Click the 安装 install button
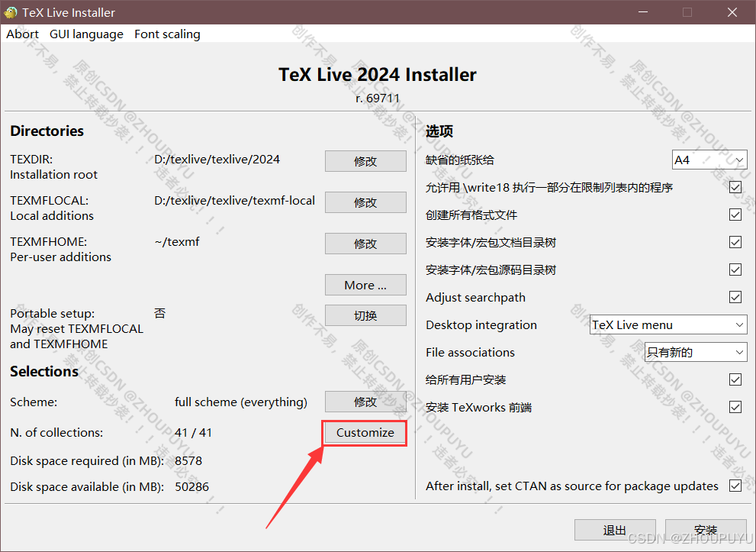The image size is (756, 552). (x=706, y=531)
